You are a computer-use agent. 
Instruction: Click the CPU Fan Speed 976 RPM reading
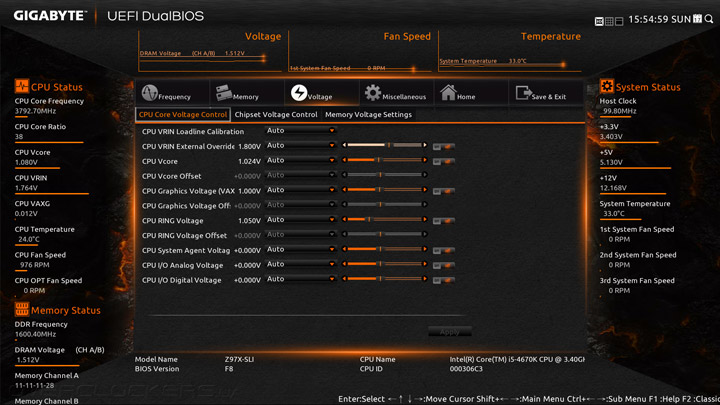point(35,265)
